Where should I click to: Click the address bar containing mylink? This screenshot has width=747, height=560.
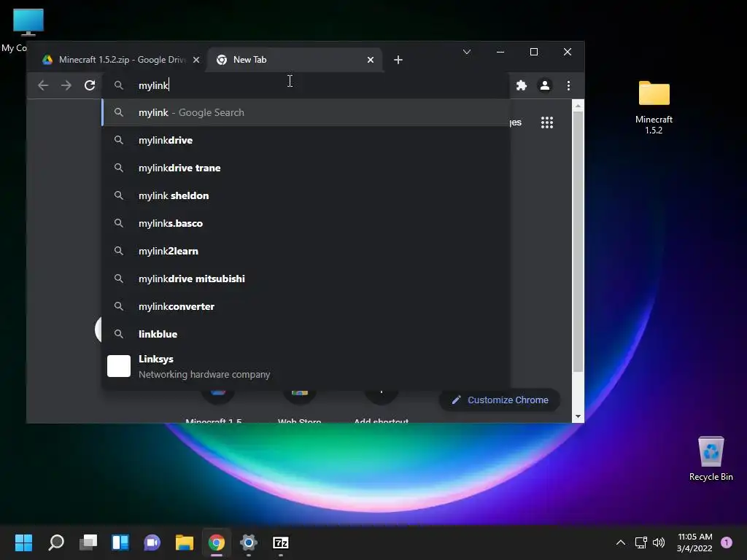[306, 85]
